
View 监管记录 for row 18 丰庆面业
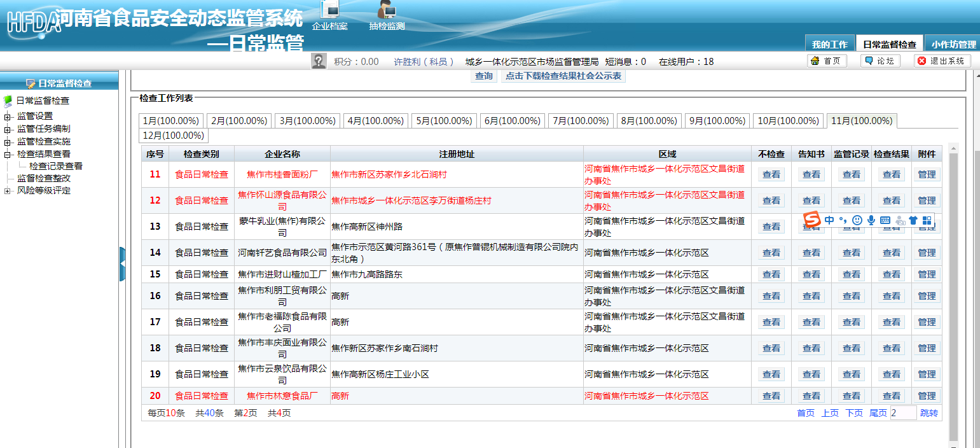tap(852, 348)
